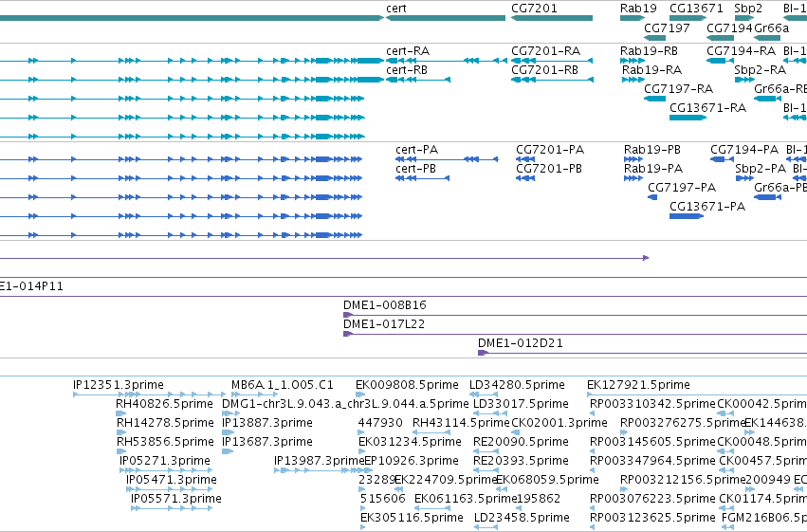The image size is (807, 532).
Task: Click EST label EK068059.5prime
Action: 547,480
